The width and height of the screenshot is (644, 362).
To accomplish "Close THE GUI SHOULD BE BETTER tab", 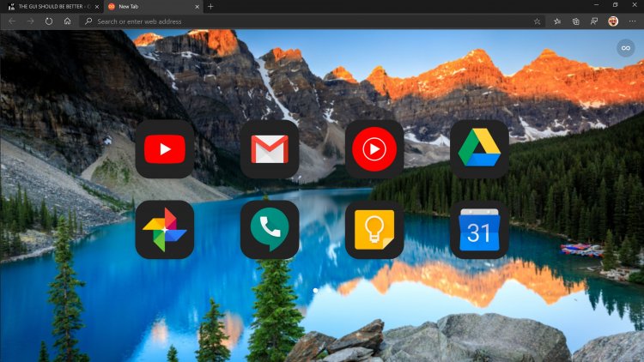I will pos(97,7).
